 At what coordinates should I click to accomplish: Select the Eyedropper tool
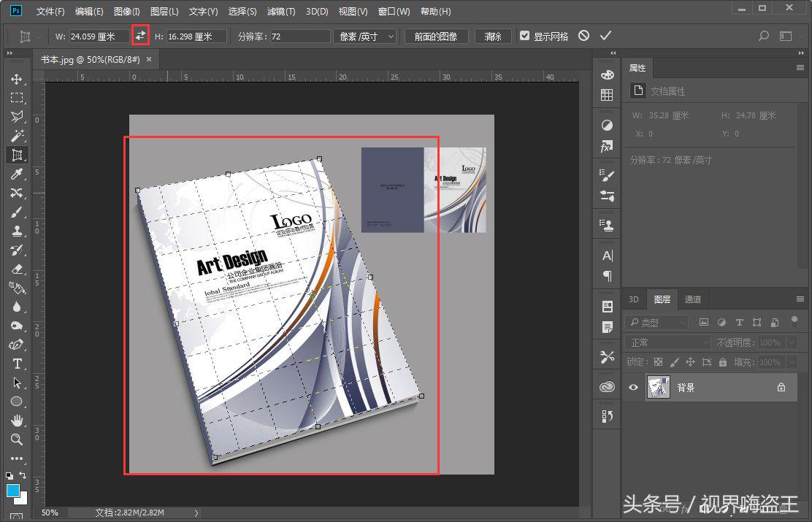[x=17, y=174]
